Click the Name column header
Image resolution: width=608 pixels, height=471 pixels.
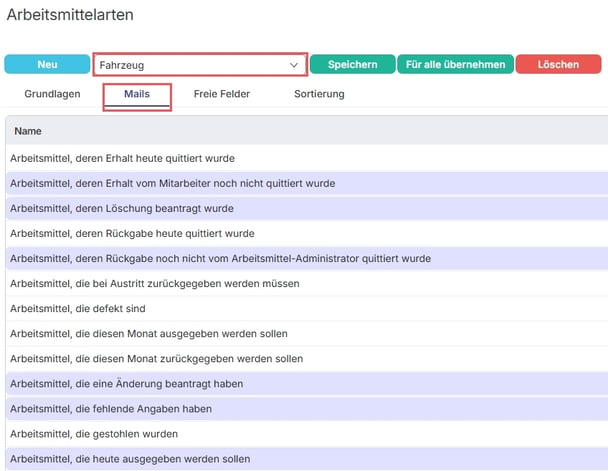point(28,131)
